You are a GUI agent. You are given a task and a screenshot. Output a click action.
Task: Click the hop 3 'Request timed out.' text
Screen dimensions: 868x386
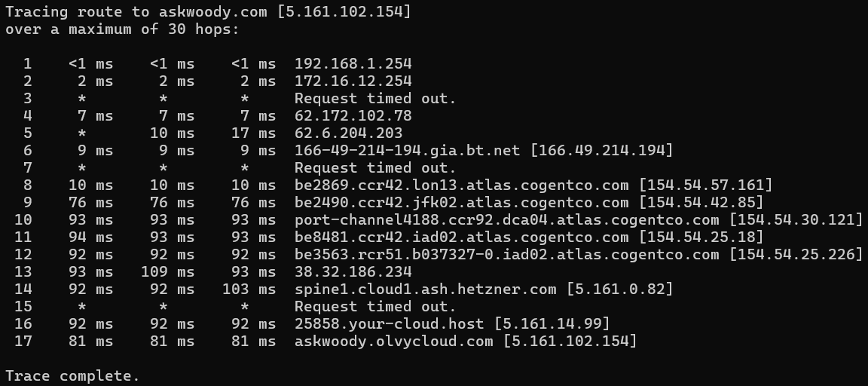pos(375,99)
